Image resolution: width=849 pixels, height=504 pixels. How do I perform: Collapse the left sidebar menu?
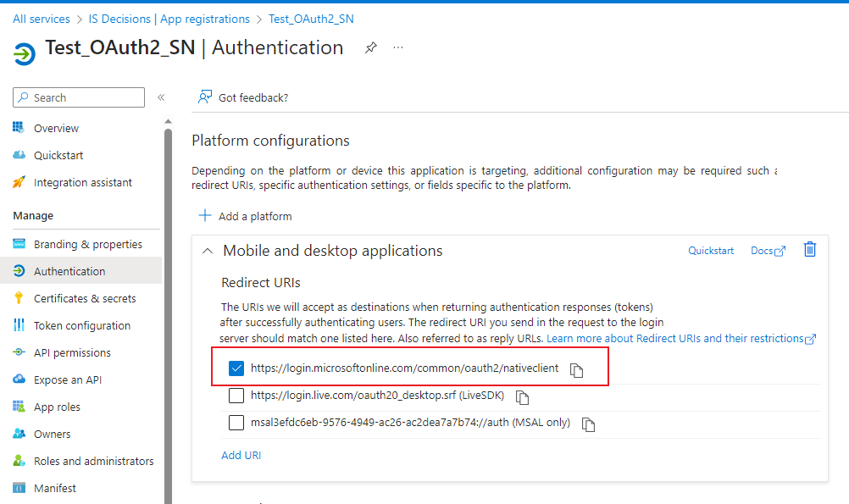(x=161, y=97)
